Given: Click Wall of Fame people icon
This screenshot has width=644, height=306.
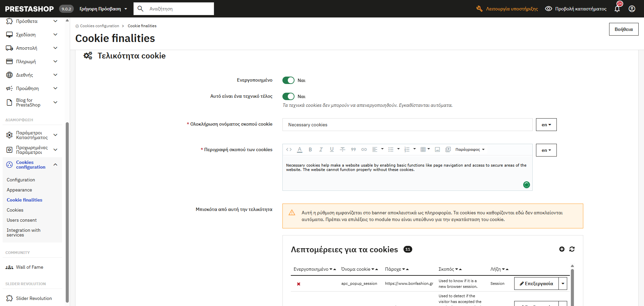Looking at the screenshot, I should pos(9,267).
